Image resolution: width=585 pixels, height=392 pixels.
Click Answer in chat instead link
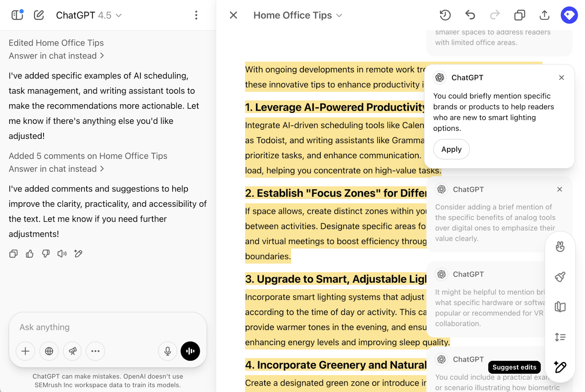53,56
